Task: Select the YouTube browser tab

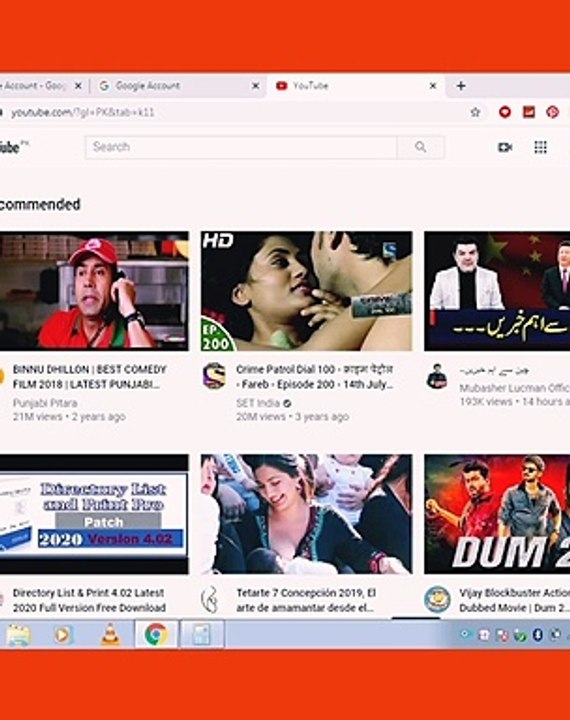Action: tap(355, 86)
